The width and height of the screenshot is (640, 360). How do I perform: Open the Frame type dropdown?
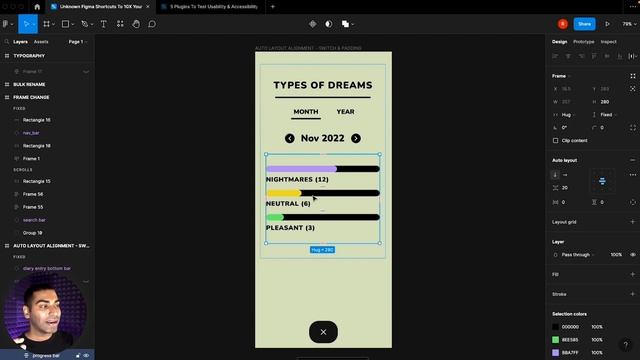[562, 76]
